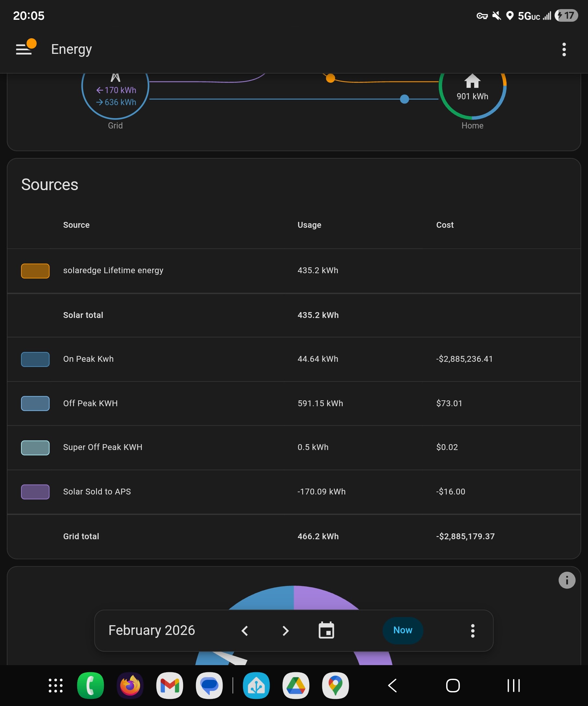Screen dimensions: 588x706
Task: Open the Off Peak KWH source row
Action: pos(294,403)
